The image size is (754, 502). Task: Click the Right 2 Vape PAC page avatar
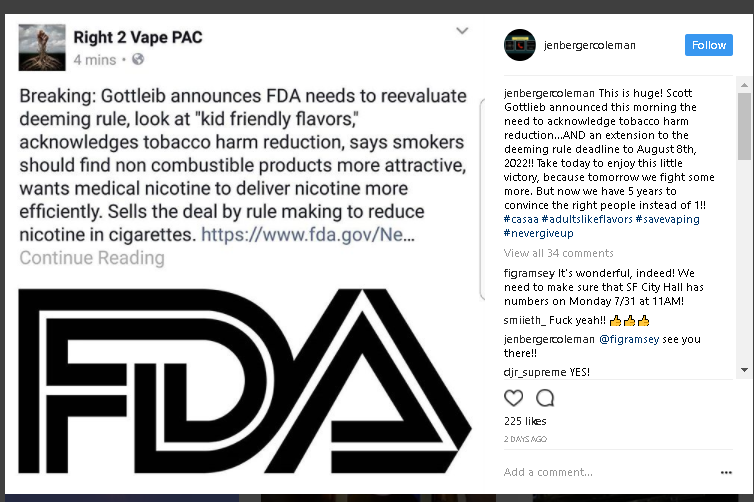tap(42, 47)
